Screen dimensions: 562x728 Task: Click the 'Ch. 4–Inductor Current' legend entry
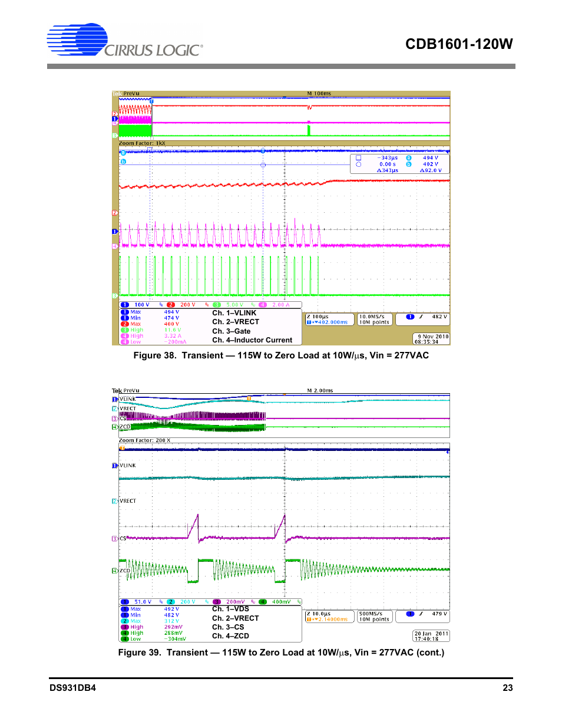coord(252,340)
